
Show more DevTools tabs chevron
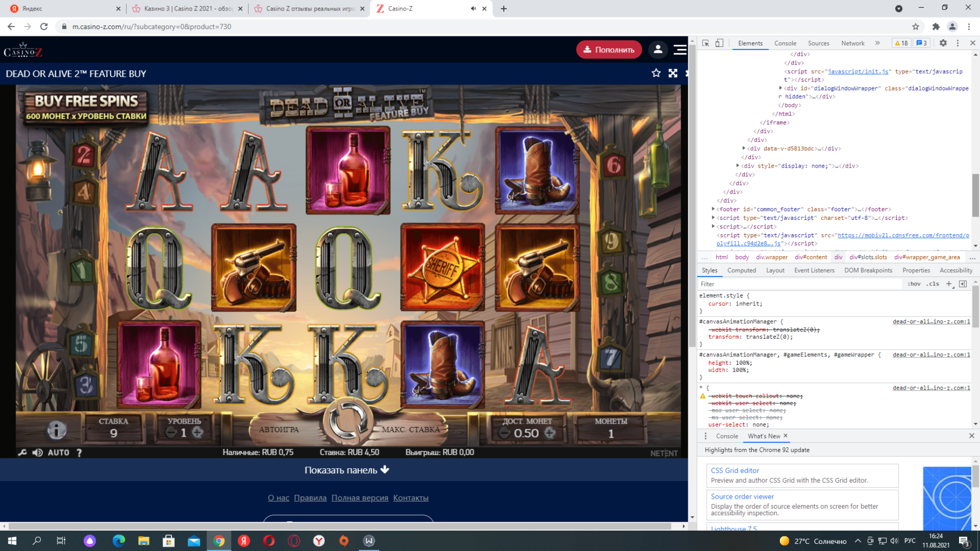(x=877, y=43)
